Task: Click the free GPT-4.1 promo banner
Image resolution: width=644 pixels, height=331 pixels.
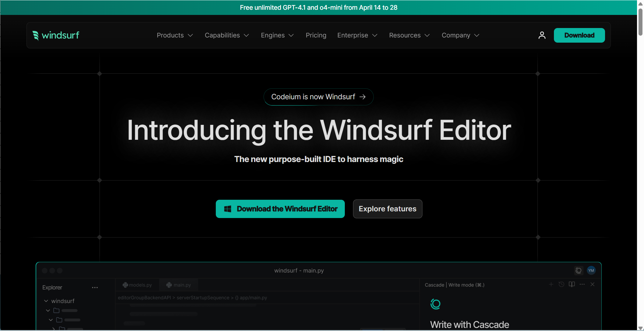Action: [x=318, y=8]
